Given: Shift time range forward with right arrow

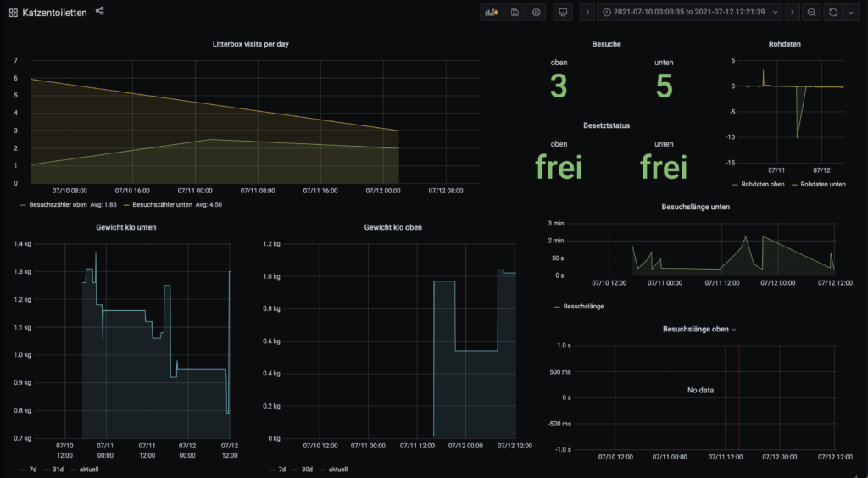Looking at the screenshot, I should (x=793, y=12).
